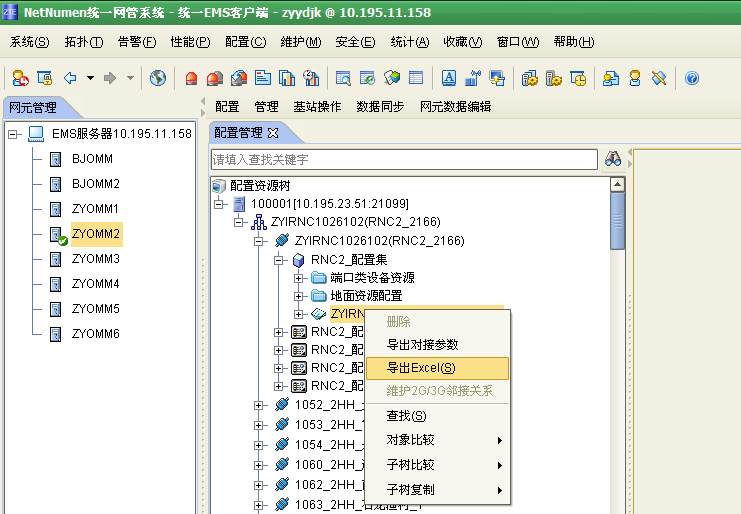Click the gray forward arrow icon
This screenshot has width=741, height=514.
coord(110,78)
